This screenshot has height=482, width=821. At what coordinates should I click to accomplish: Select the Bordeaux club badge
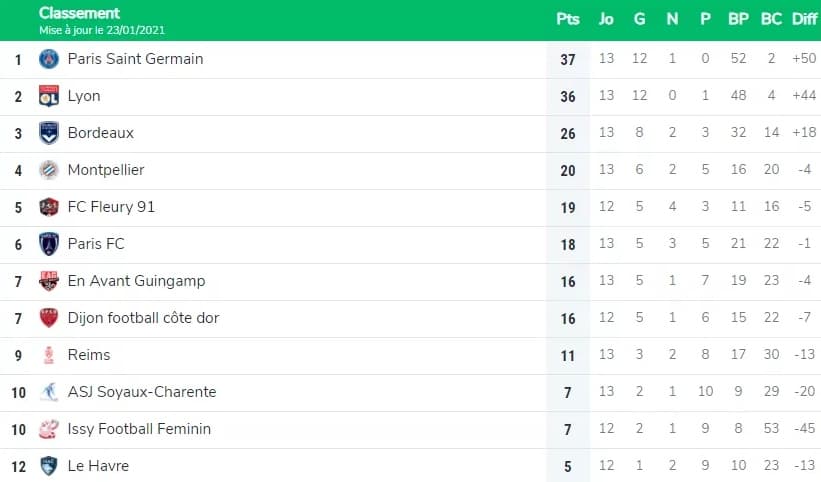[49, 133]
